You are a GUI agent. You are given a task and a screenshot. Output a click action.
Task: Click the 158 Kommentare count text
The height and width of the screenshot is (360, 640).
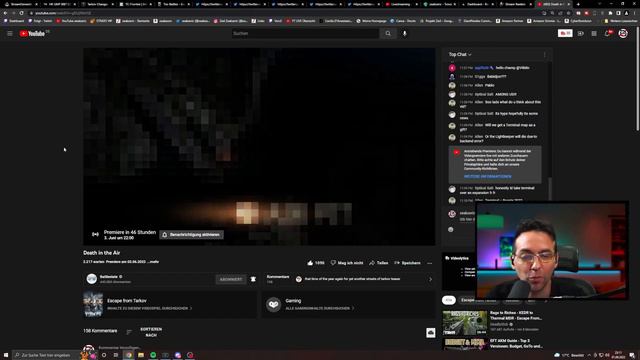[x=100, y=331]
